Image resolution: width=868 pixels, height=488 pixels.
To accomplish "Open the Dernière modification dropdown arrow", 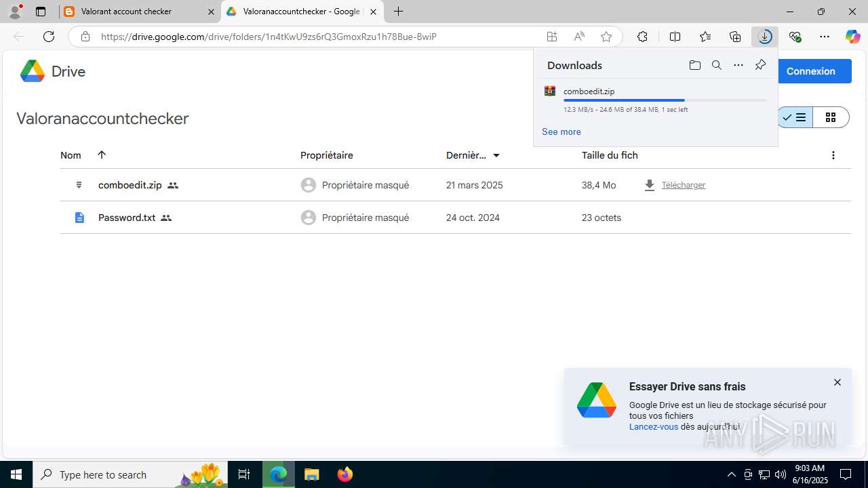I will [x=496, y=155].
